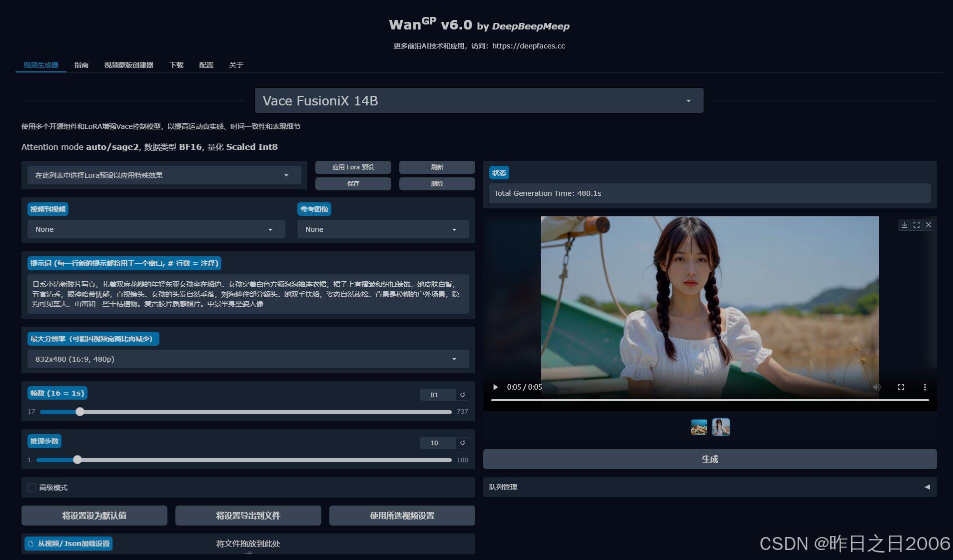Reset inference steps to default
This screenshot has width=953, height=560.
coord(462,443)
